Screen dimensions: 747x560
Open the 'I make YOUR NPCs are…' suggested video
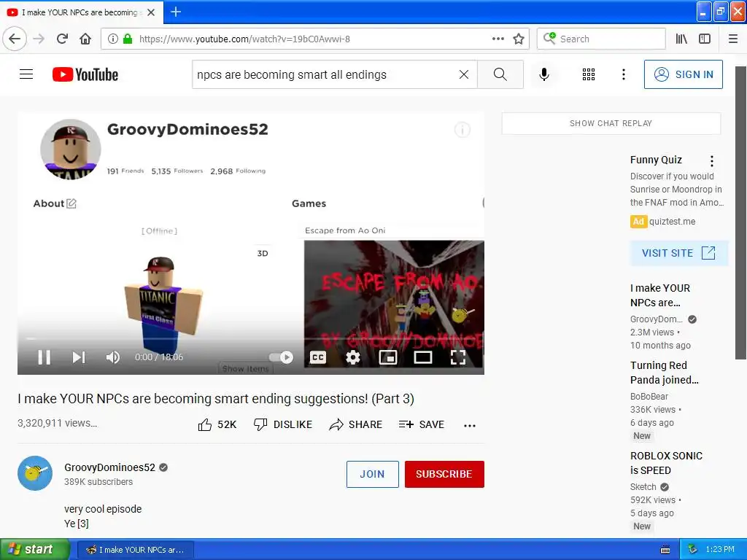point(660,295)
